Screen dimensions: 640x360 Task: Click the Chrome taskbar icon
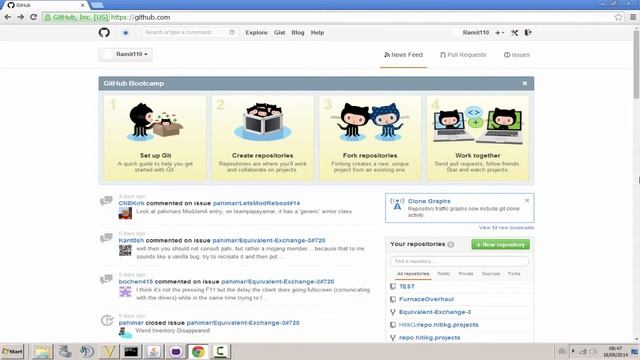pyautogui.click(x=198, y=351)
